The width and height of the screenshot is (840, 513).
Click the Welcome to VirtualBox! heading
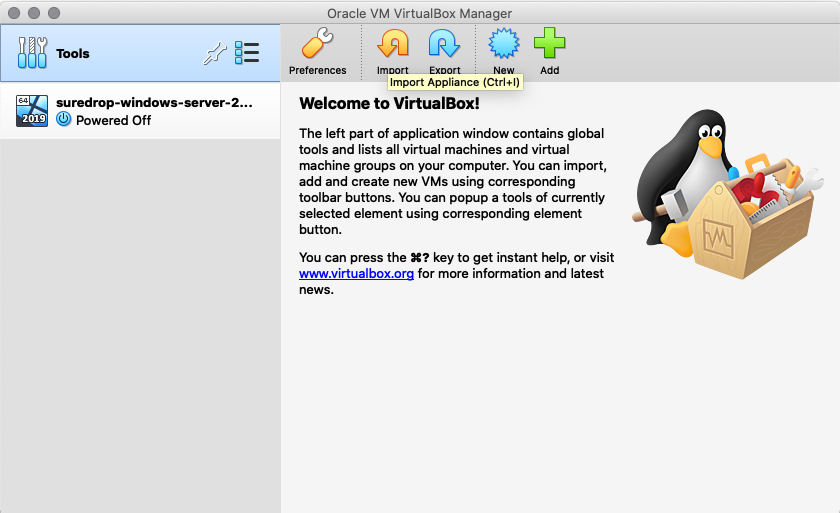pyautogui.click(x=389, y=103)
